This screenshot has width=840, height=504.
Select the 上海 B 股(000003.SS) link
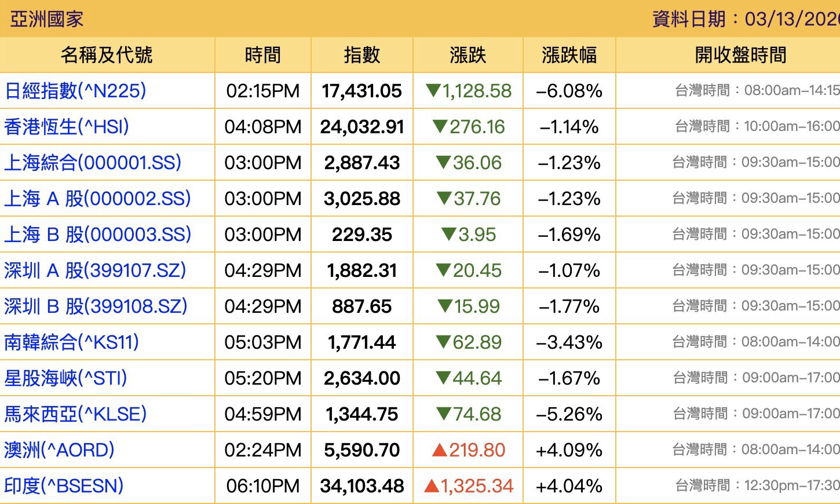(x=97, y=235)
